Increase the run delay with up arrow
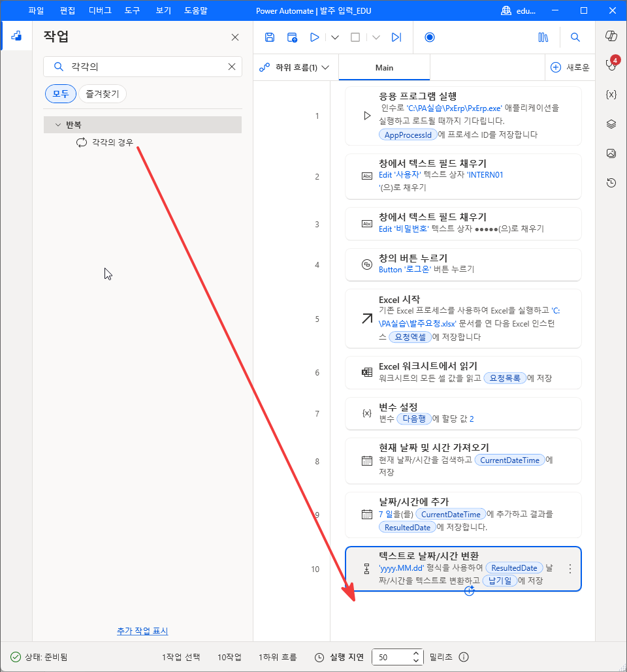The image size is (627, 672). [x=416, y=653]
